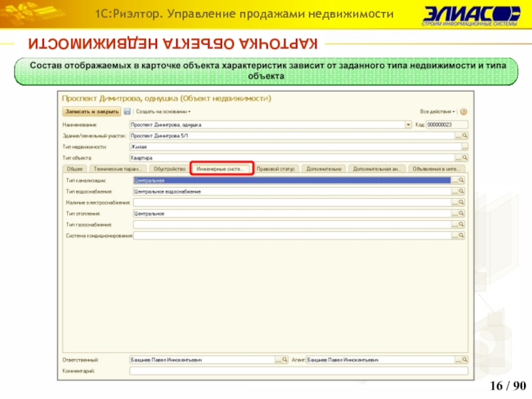Viewport: 532px width, 399px height.
Task: Click the Здание/земельный участок input field
Action: tap(292, 136)
